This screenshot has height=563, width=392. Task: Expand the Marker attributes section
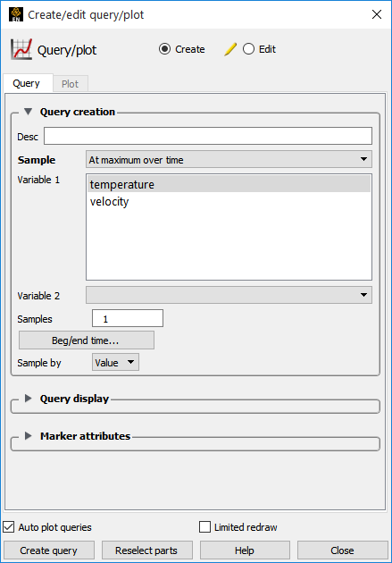click(29, 435)
